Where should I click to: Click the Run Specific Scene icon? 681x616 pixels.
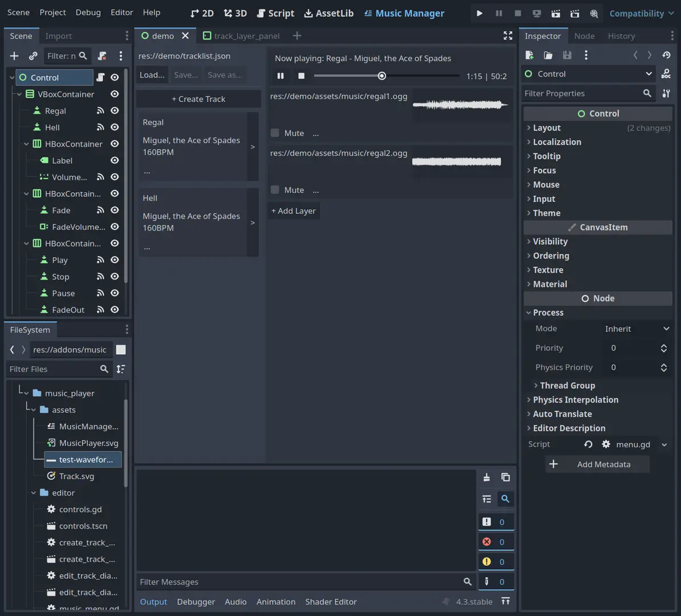tap(574, 13)
